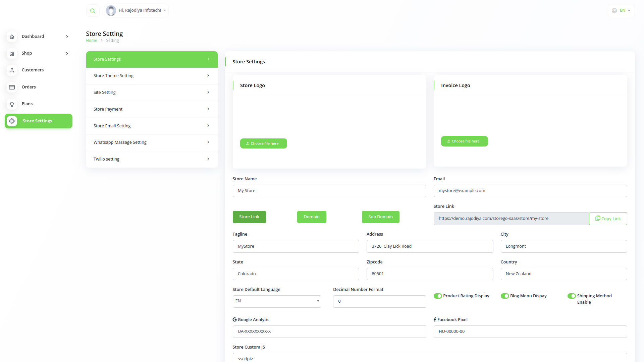Toggle the Product Rating Display switch

[438, 296]
